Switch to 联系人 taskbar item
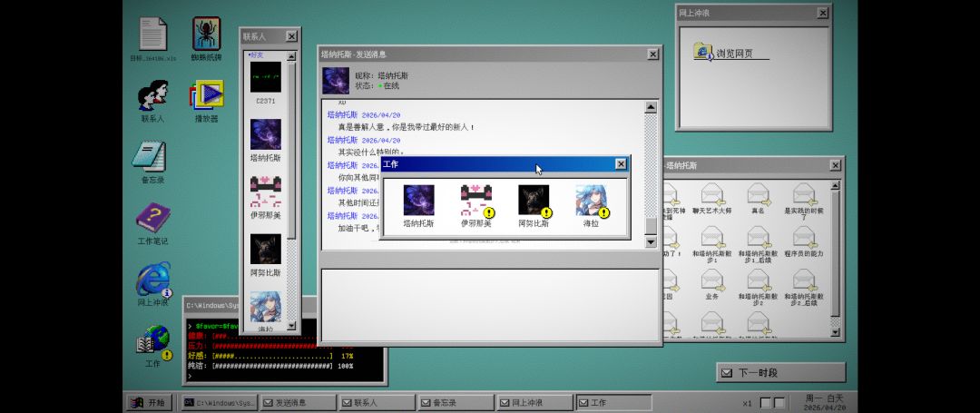The image size is (980, 413). (x=377, y=403)
